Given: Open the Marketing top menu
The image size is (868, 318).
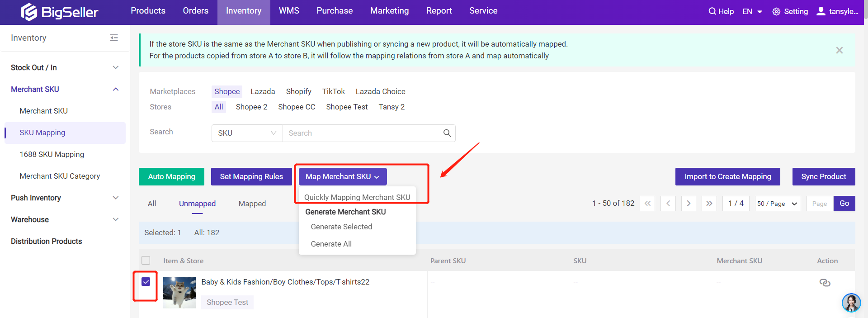Looking at the screenshot, I should click(x=389, y=11).
